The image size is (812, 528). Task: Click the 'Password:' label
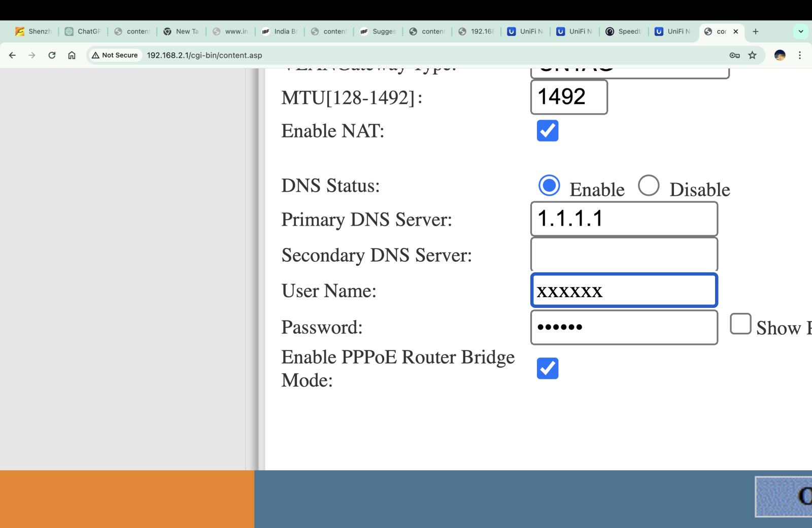point(322,327)
